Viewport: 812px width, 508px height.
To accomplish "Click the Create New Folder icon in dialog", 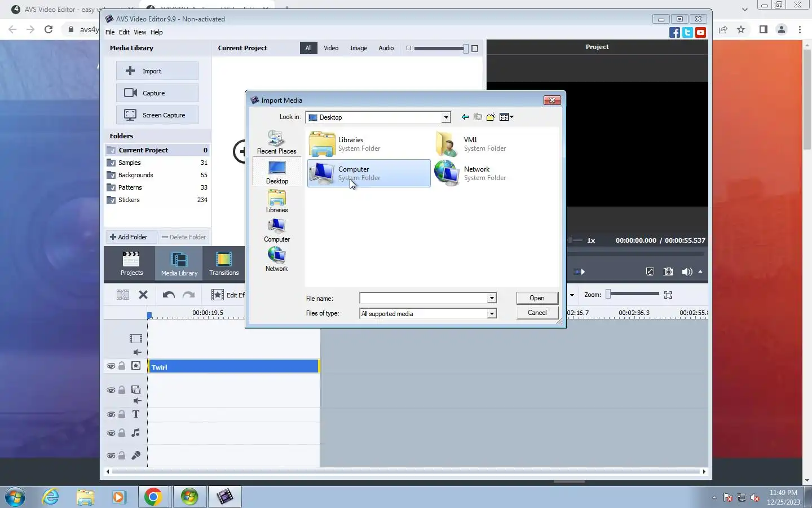I will 491,117.
